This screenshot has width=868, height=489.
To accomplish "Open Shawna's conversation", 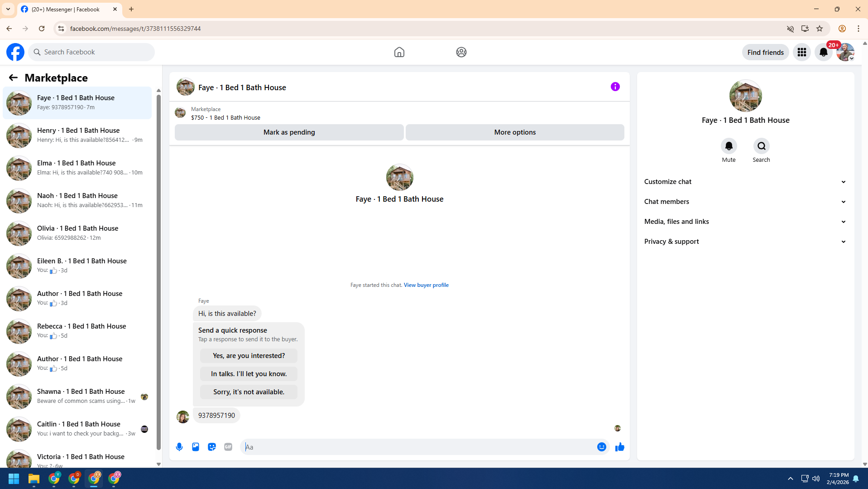I will click(77, 397).
